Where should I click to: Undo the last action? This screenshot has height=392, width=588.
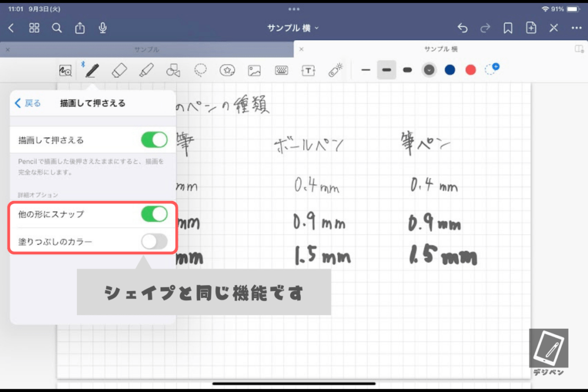pos(462,28)
